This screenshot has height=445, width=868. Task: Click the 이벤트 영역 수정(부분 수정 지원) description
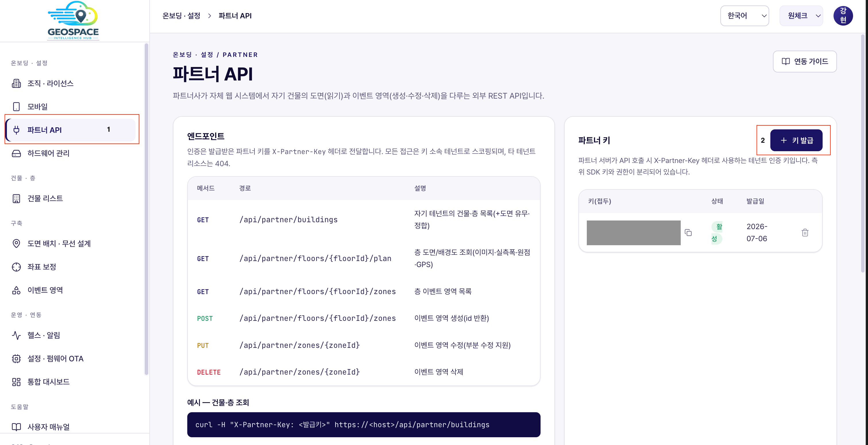pos(462,345)
